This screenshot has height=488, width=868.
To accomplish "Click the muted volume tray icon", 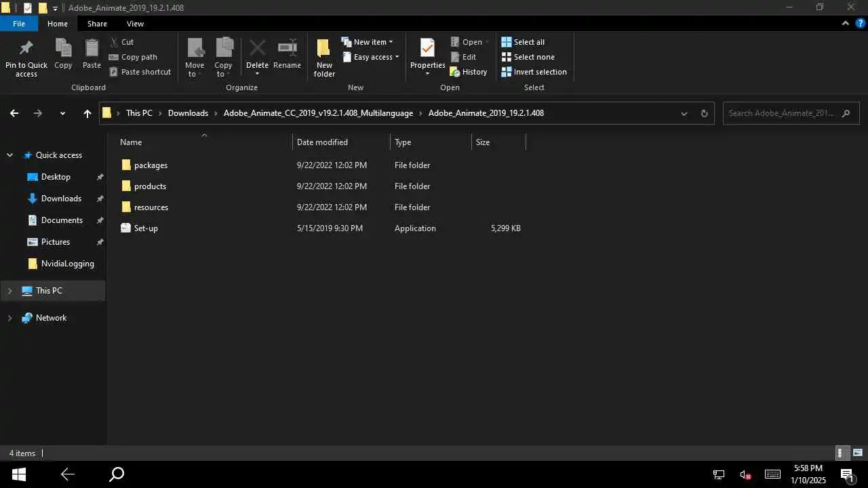I will (745, 474).
